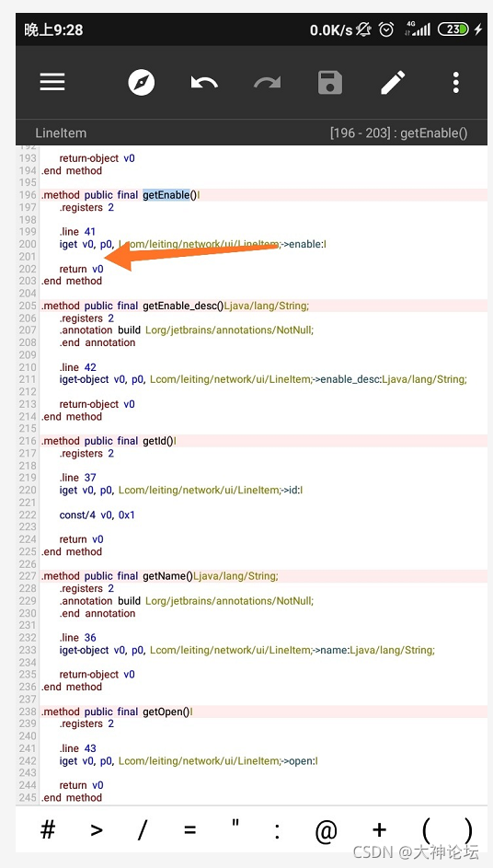Tap the [196 - 203] : getEnable() method indicator
The image size is (493, 868).
tap(399, 133)
